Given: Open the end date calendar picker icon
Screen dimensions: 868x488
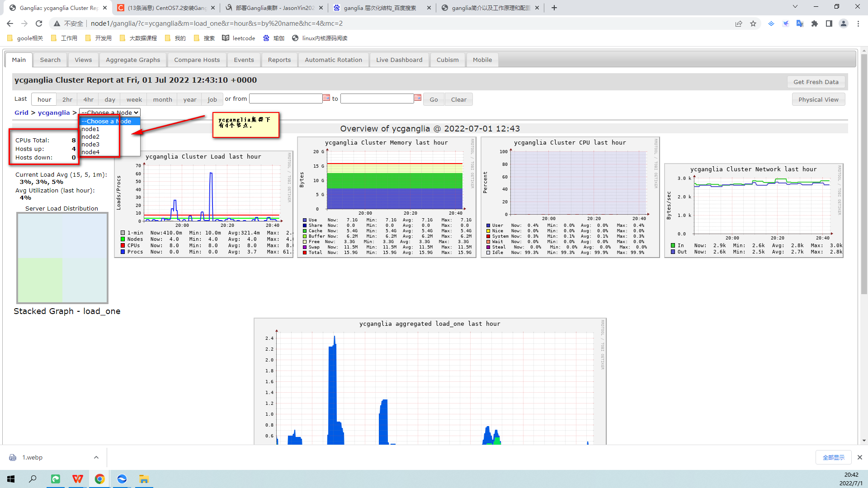Looking at the screenshot, I should (x=417, y=98).
